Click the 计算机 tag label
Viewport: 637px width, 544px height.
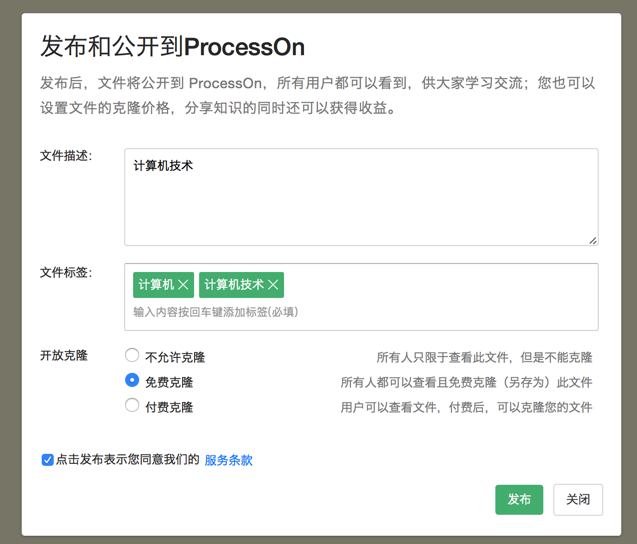(x=156, y=285)
